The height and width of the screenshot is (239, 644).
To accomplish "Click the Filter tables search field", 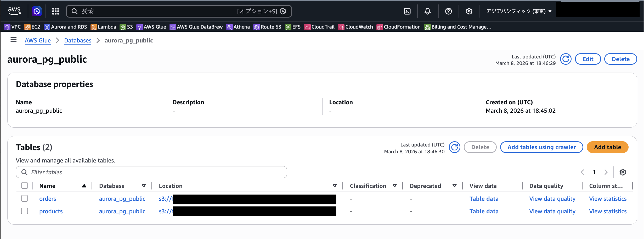I will tap(152, 172).
